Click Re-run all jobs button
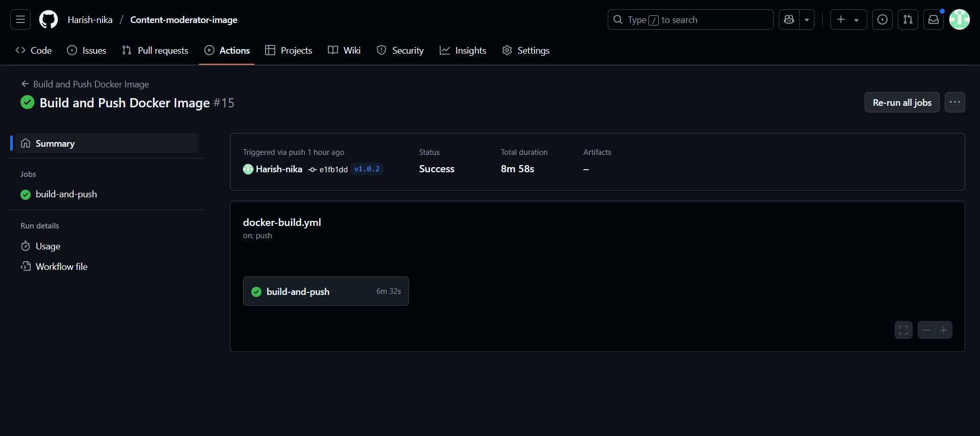The height and width of the screenshot is (436, 980). [x=902, y=102]
